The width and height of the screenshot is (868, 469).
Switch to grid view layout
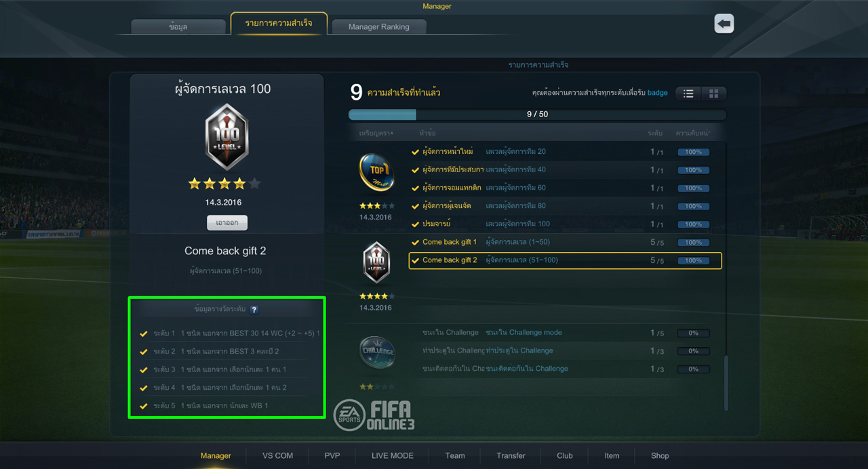(x=713, y=94)
